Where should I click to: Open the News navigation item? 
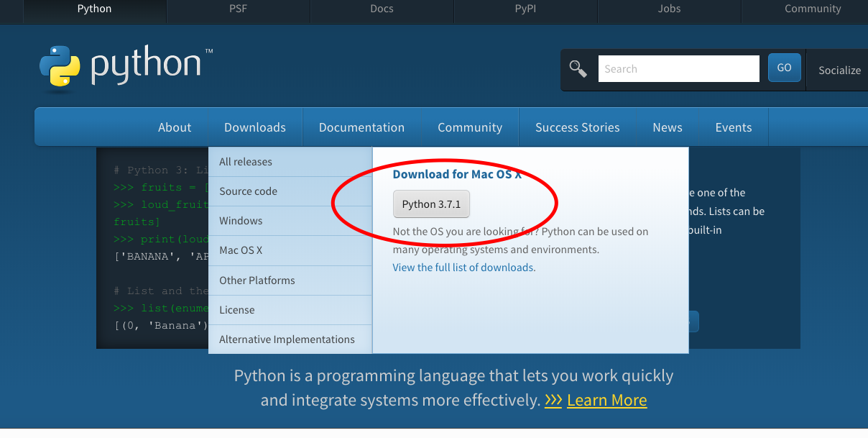pyautogui.click(x=668, y=127)
